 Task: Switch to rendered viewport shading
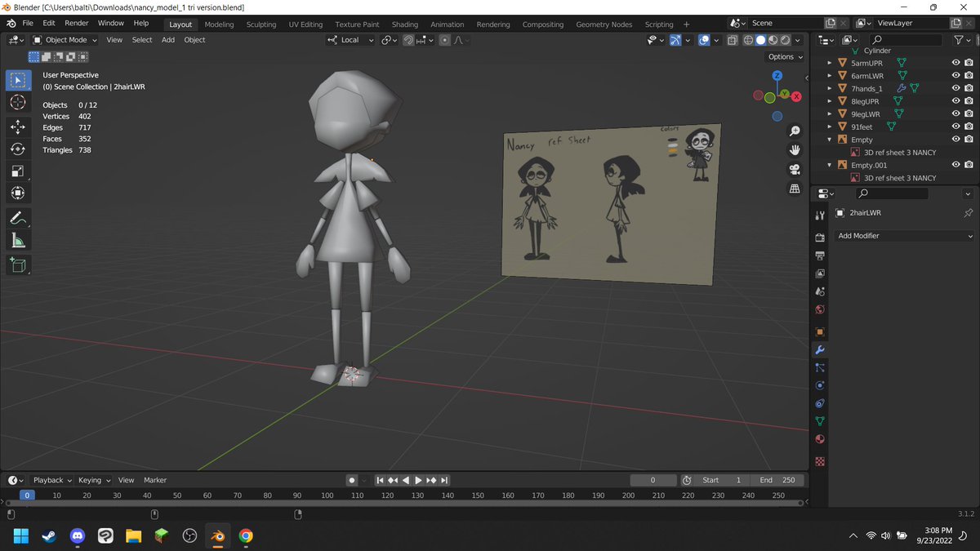785,40
